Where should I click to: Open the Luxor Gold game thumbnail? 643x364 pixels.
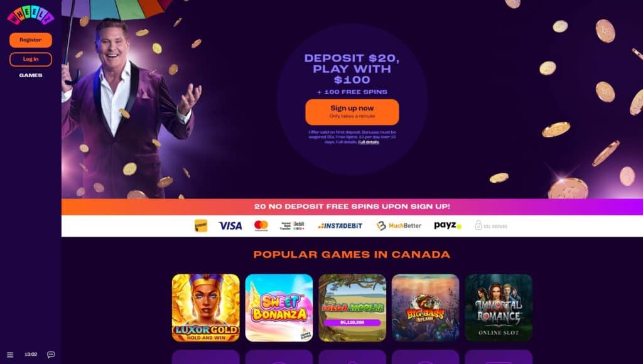click(206, 308)
